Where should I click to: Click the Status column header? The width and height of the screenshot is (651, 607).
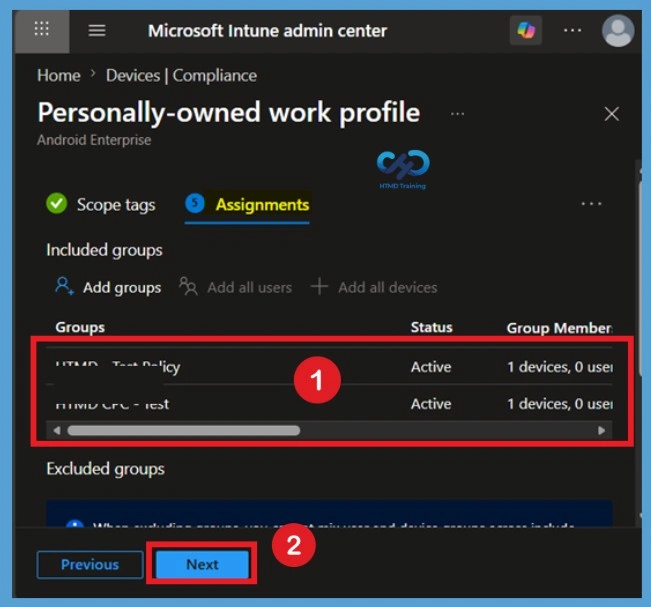pyautogui.click(x=431, y=328)
